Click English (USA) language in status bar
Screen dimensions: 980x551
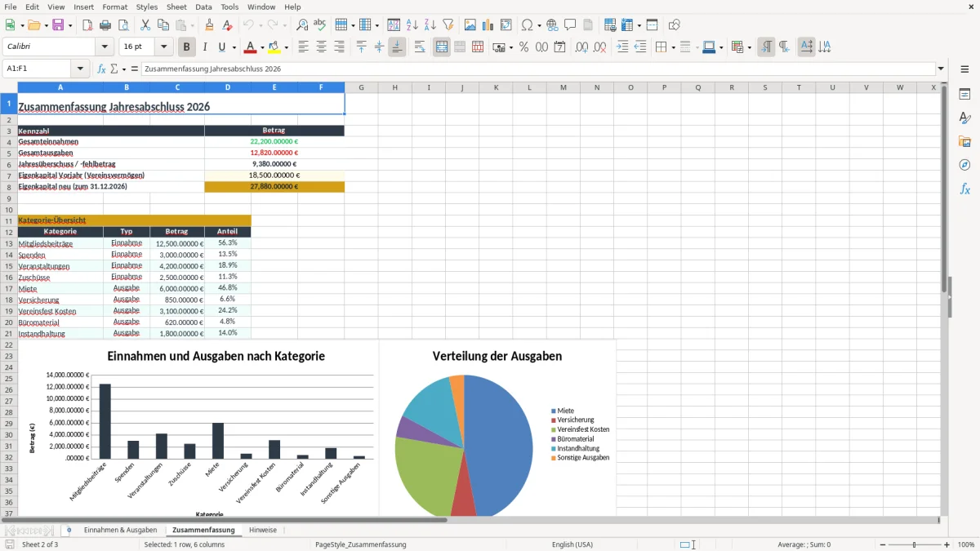(x=572, y=544)
